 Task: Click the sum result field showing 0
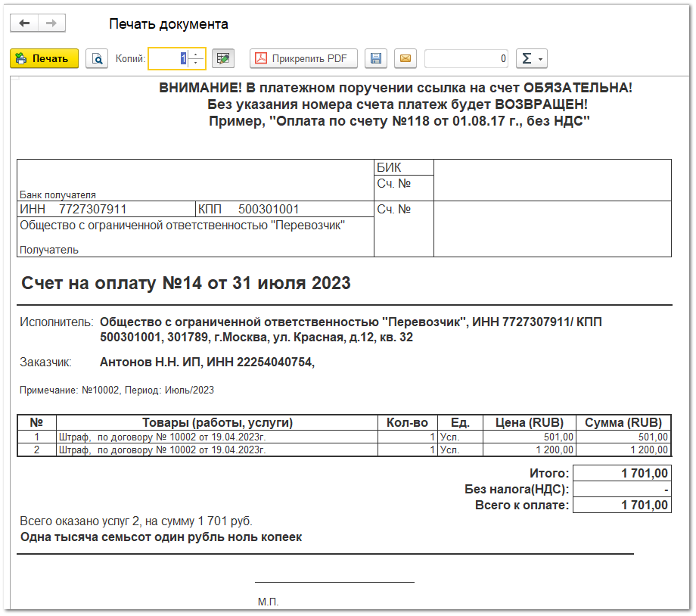(466, 58)
